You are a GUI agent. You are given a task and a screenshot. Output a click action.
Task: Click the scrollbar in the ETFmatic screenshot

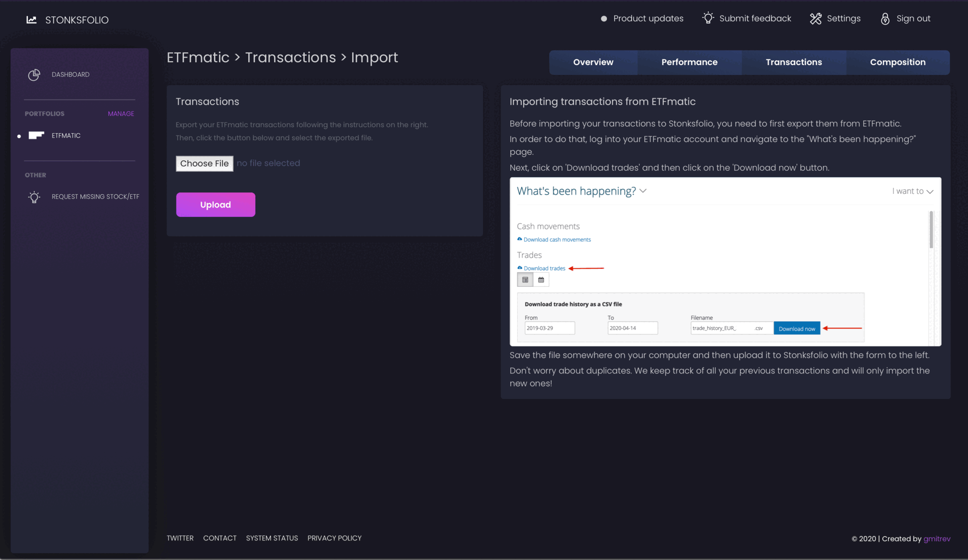coord(931,230)
